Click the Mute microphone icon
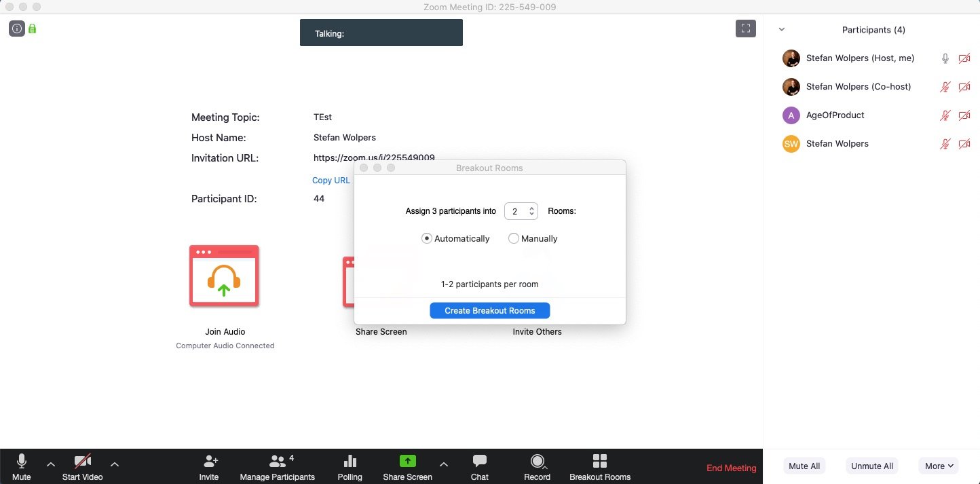980x484 pixels. click(22, 462)
